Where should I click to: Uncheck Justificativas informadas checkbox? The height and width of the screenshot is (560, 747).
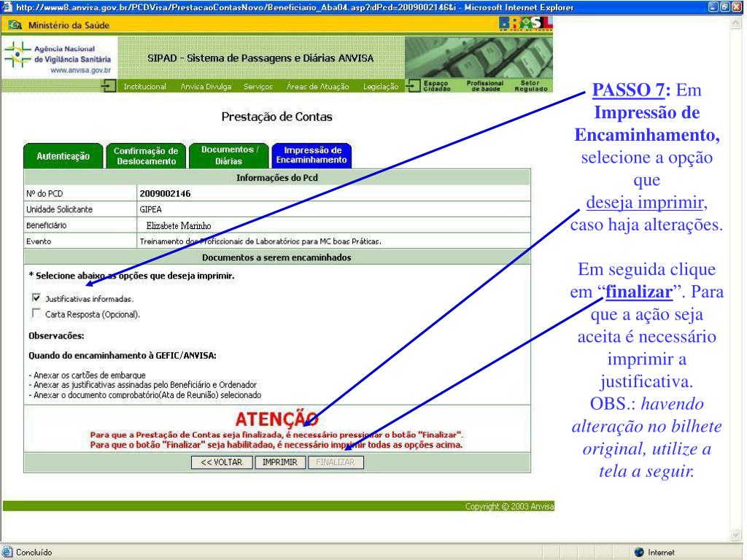(x=36, y=298)
